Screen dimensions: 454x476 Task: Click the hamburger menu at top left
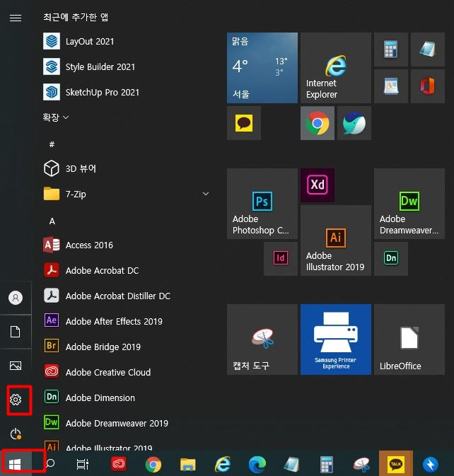[x=16, y=18]
